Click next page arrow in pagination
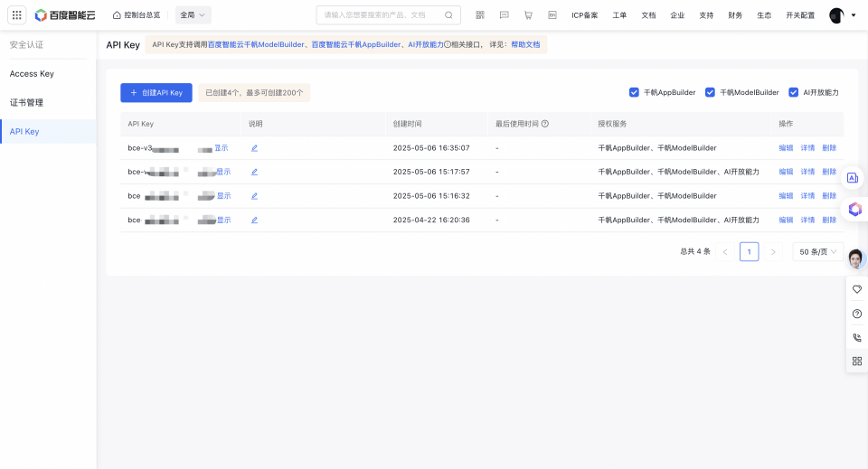Image resolution: width=868 pixels, height=469 pixels. click(773, 251)
